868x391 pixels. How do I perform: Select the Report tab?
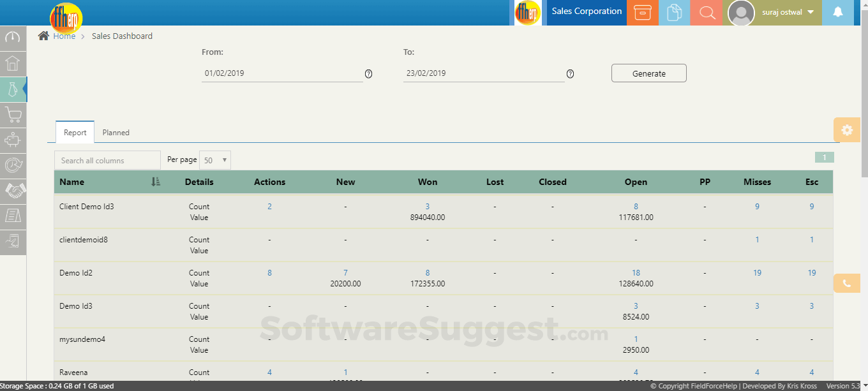click(x=75, y=132)
